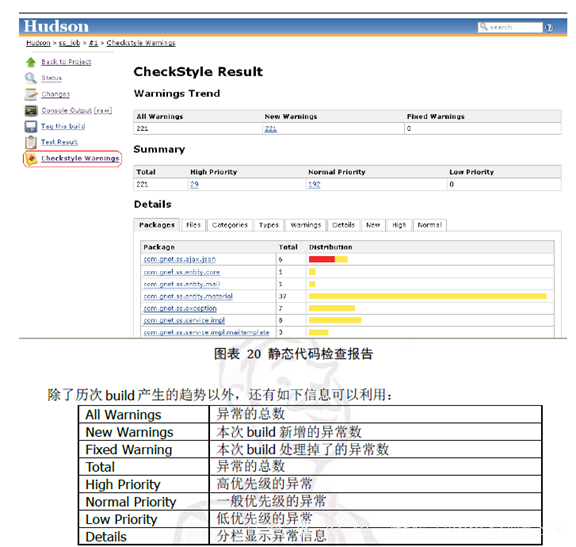Image resolution: width=576 pixels, height=547 pixels.
Task: Open the Changes link
Action: [x=55, y=94]
